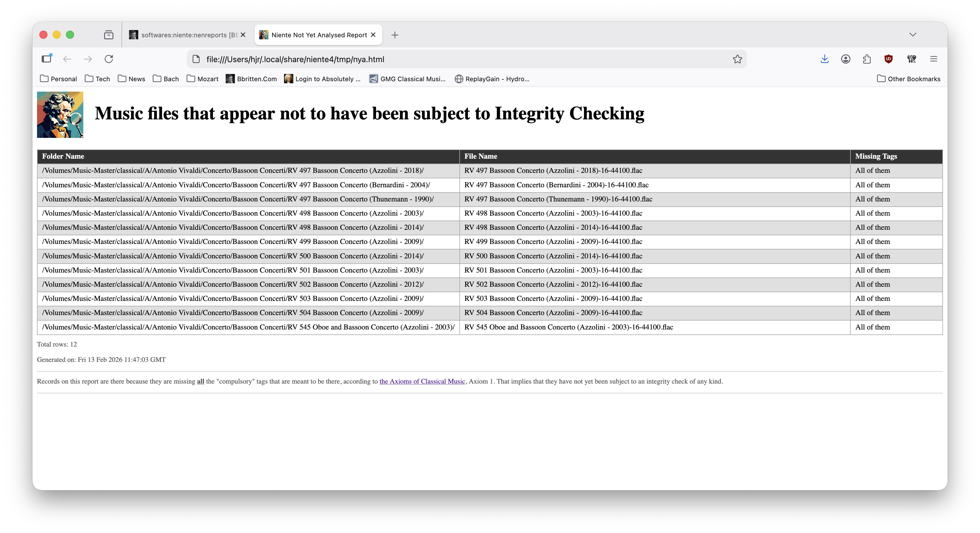Screen dimensions: 980x533
Task: Switch to the softwares:niente:nenreports tab
Action: (x=184, y=35)
